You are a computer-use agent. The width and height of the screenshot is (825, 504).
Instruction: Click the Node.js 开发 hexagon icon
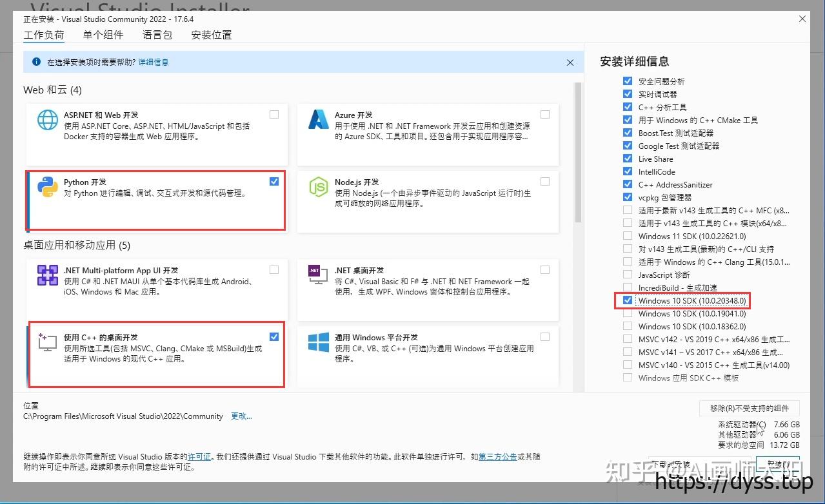pos(319,188)
